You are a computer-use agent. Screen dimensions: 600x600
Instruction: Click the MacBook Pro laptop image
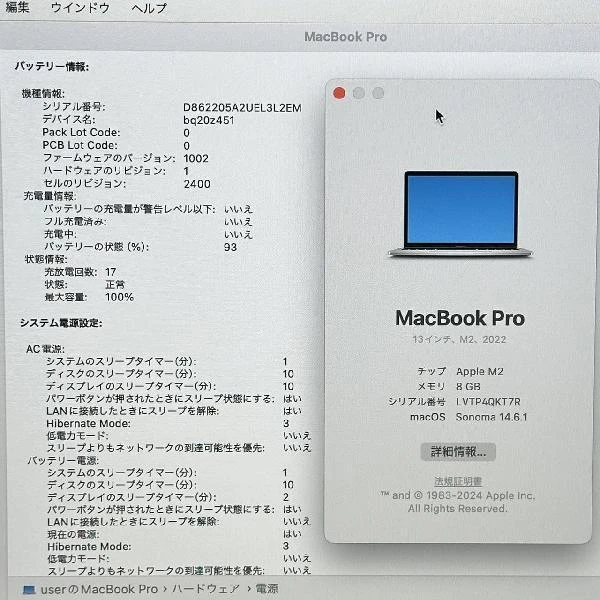pyautogui.click(x=460, y=214)
